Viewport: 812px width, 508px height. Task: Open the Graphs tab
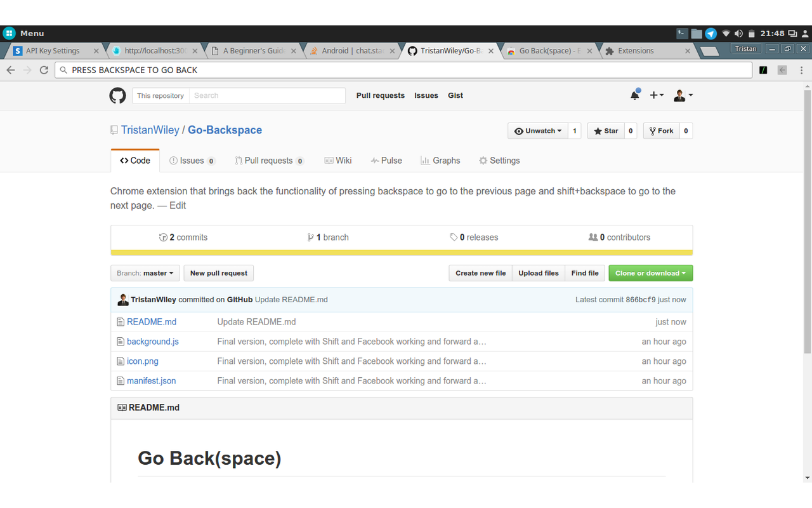click(440, 161)
